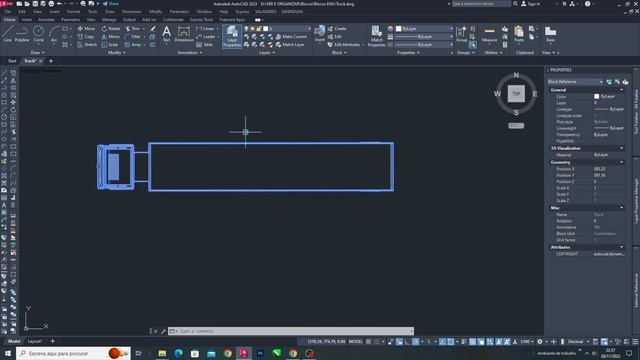Switch to the Start drawing tab
Image resolution: width=640 pixels, height=360 pixels.
pyautogui.click(x=12, y=61)
